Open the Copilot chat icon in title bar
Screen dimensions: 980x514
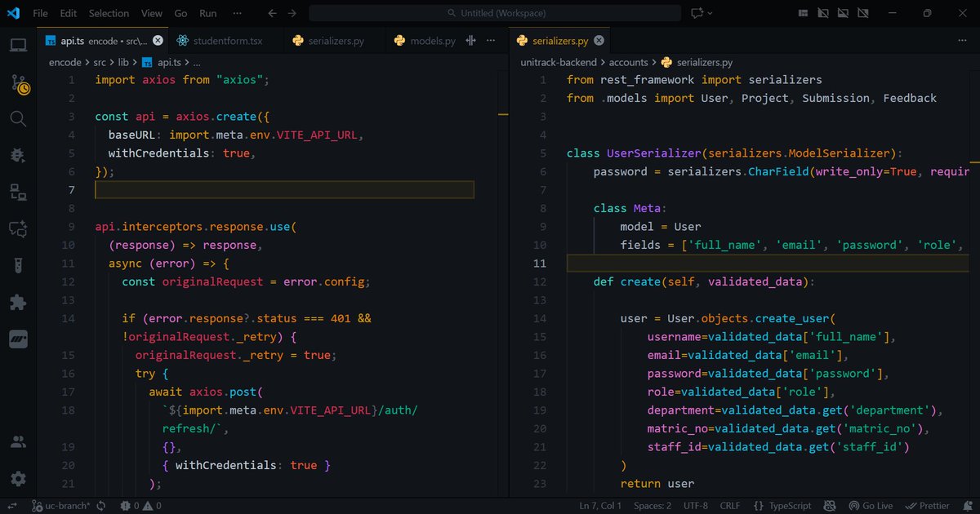click(697, 13)
